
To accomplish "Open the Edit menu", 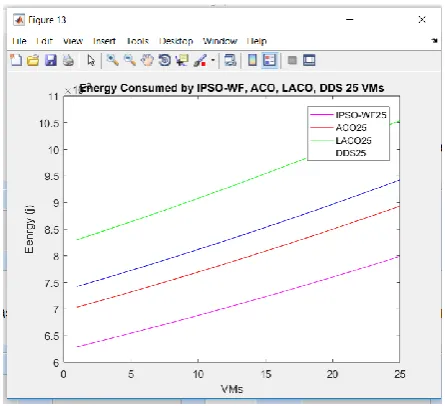I will [x=45, y=41].
